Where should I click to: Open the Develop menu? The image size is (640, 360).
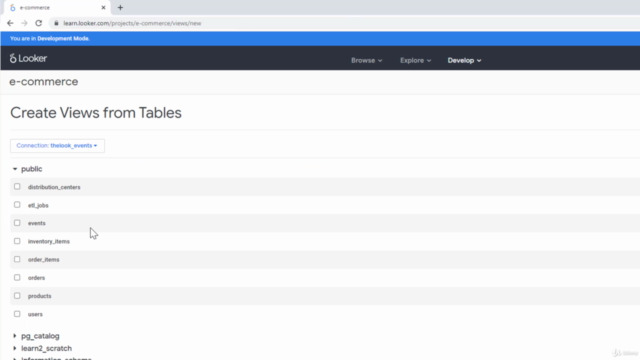(x=464, y=60)
